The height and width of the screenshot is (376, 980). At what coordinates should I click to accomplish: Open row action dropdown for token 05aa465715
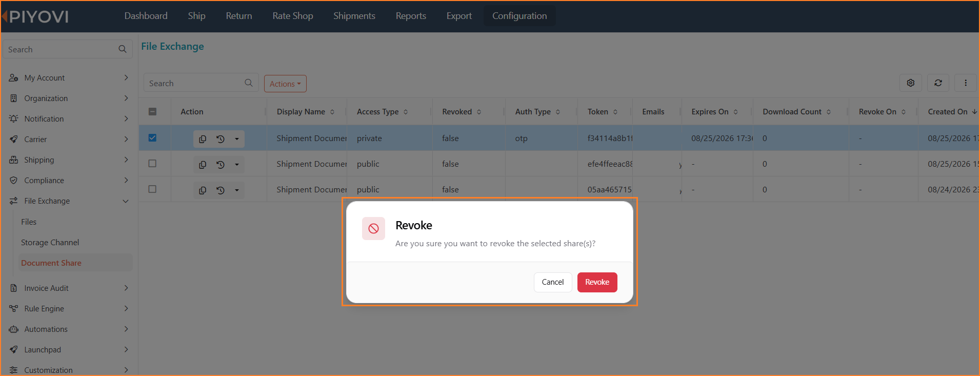pyautogui.click(x=237, y=190)
